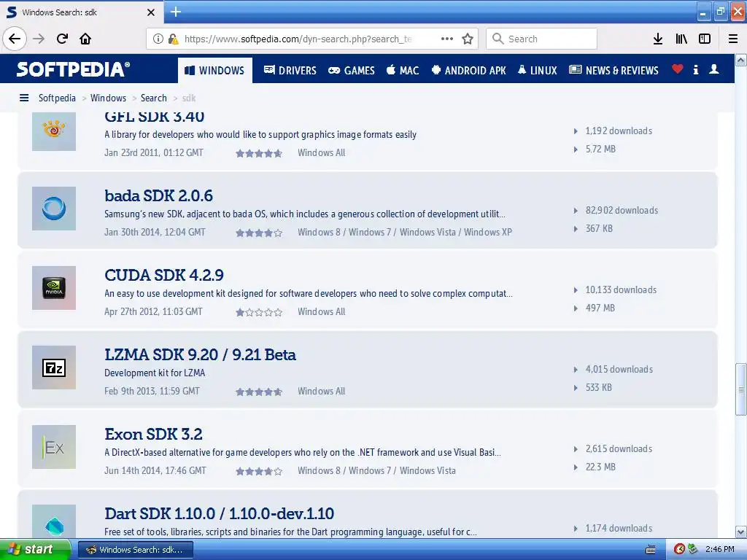
Task: Click the 2,615 downloads text
Action: [619, 449]
